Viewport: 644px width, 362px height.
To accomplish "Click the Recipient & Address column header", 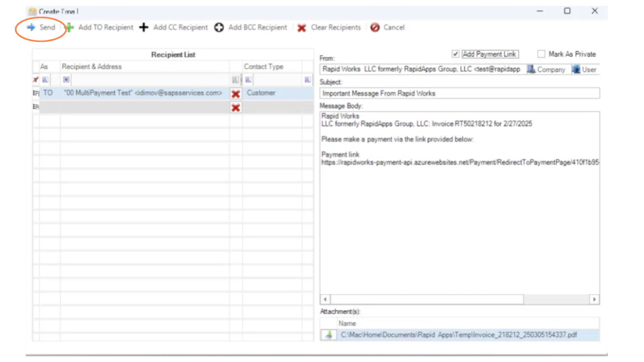I will tap(145, 67).
